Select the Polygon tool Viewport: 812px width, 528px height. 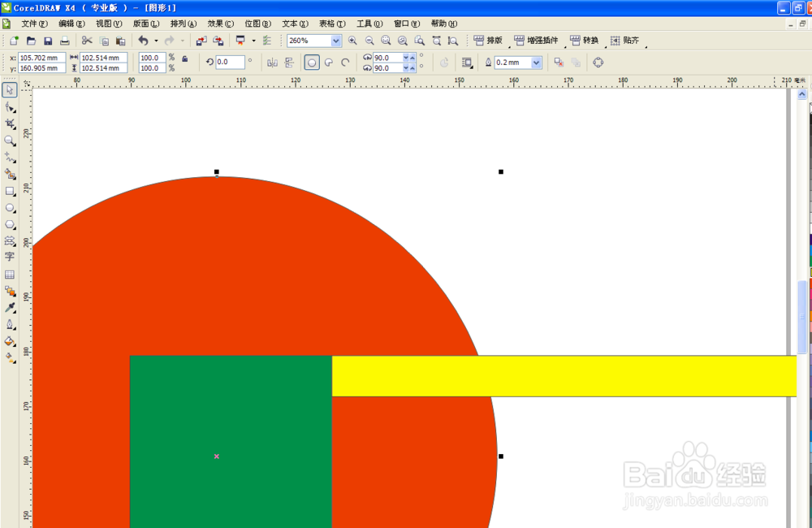point(10,224)
